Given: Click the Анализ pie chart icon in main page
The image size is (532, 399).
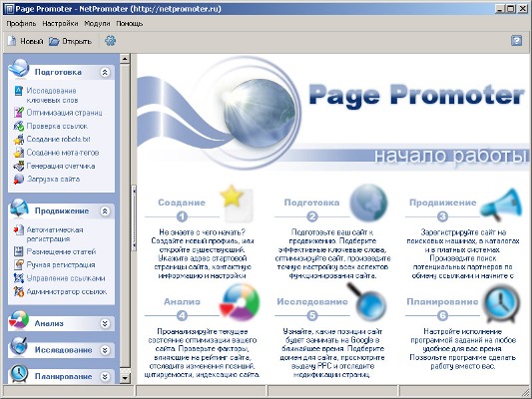Looking at the screenshot, I should click(240, 302).
